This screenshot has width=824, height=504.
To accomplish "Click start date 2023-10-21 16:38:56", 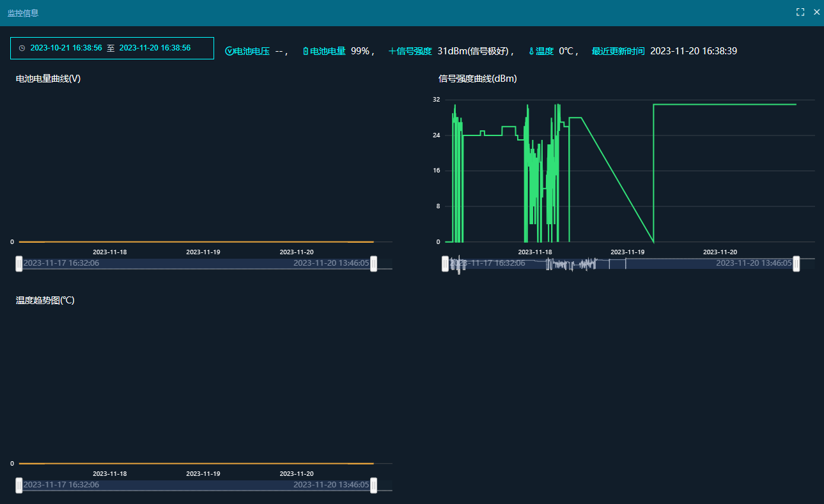I will click(66, 48).
